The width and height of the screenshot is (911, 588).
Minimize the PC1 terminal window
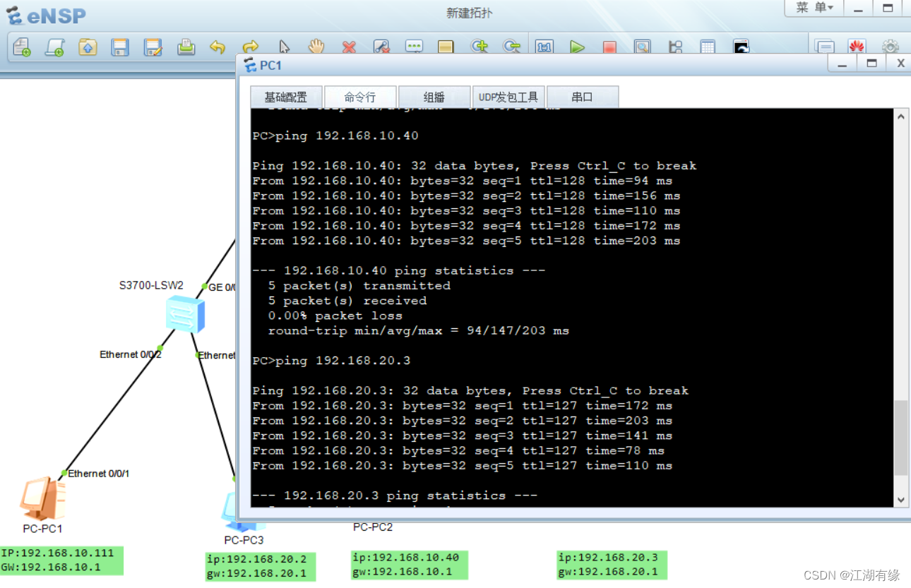(x=842, y=64)
